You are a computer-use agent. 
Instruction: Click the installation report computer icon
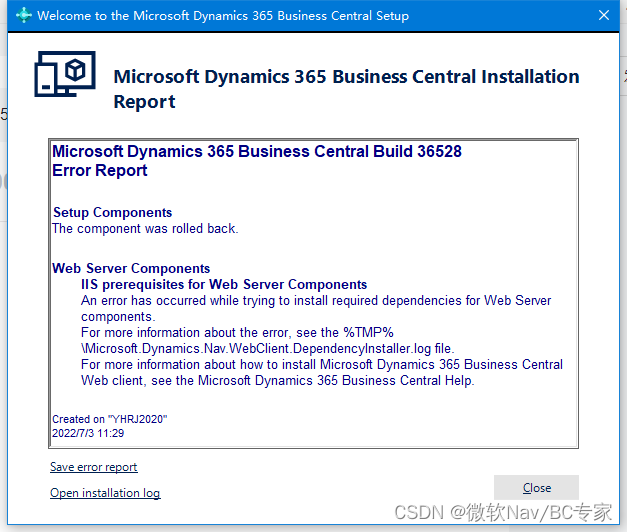65,74
